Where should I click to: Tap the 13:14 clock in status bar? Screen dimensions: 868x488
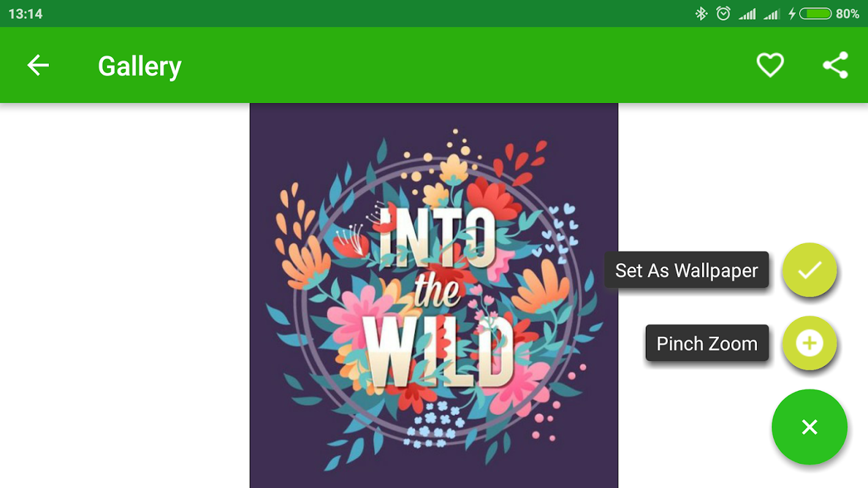(x=26, y=13)
